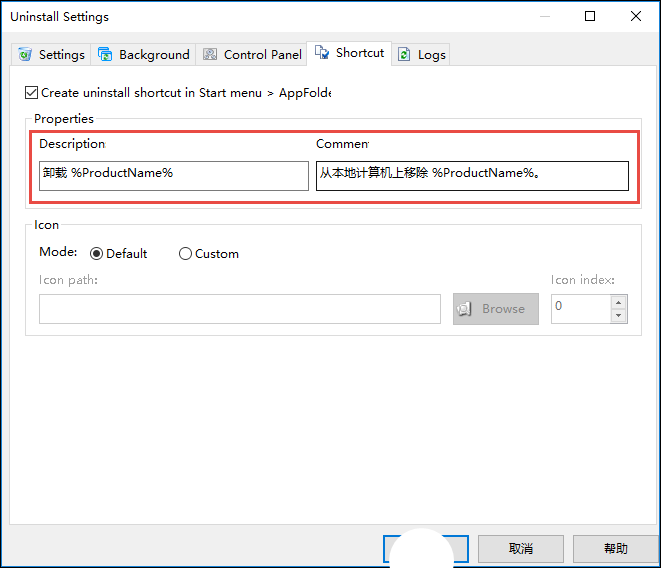This screenshot has width=661, height=568.
Task: Go to the Control Panel tab
Action: pyautogui.click(x=252, y=54)
